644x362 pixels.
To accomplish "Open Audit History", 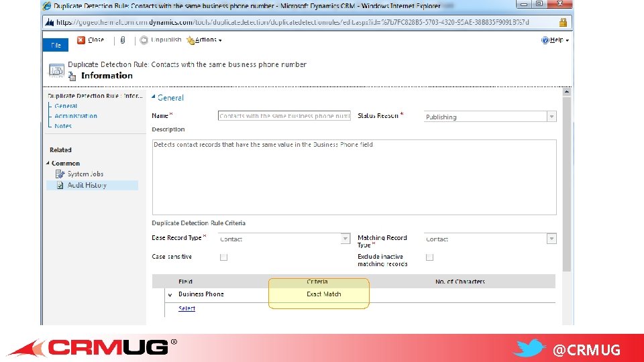I will (x=87, y=185).
